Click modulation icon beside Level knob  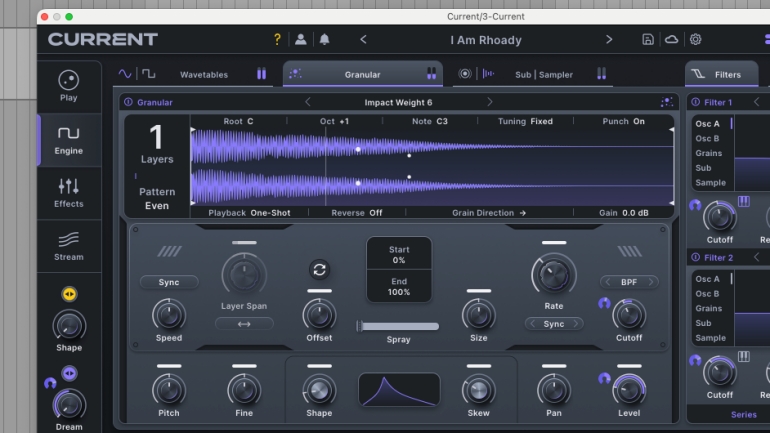(605, 379)
